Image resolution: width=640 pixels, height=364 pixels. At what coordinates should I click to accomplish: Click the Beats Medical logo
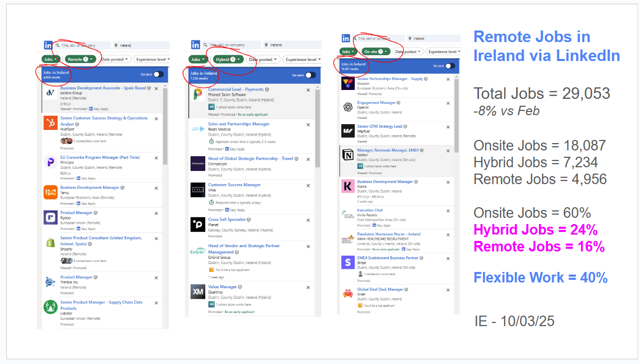click(x=198, y=129)
